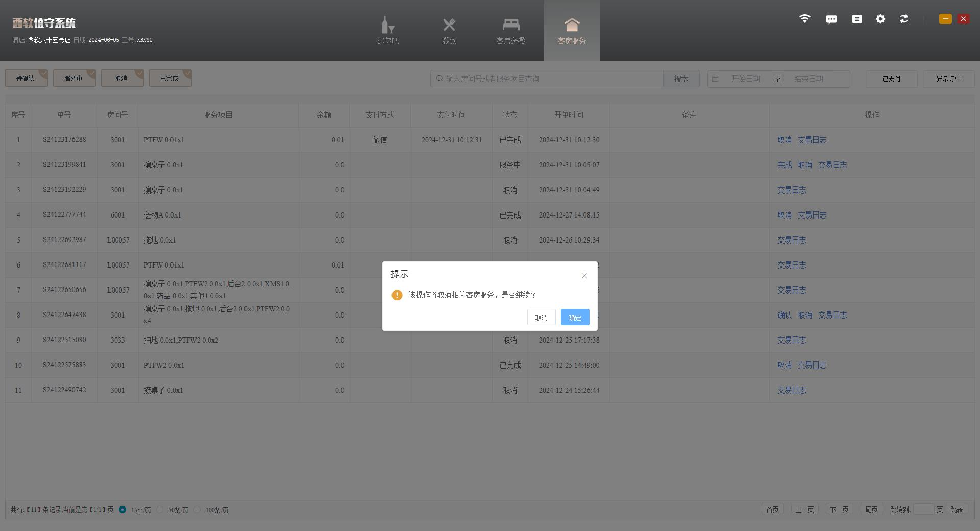Select the 15条/页 radio option
This screenshot has width=980, height=531.
click(x=122, y=510)
